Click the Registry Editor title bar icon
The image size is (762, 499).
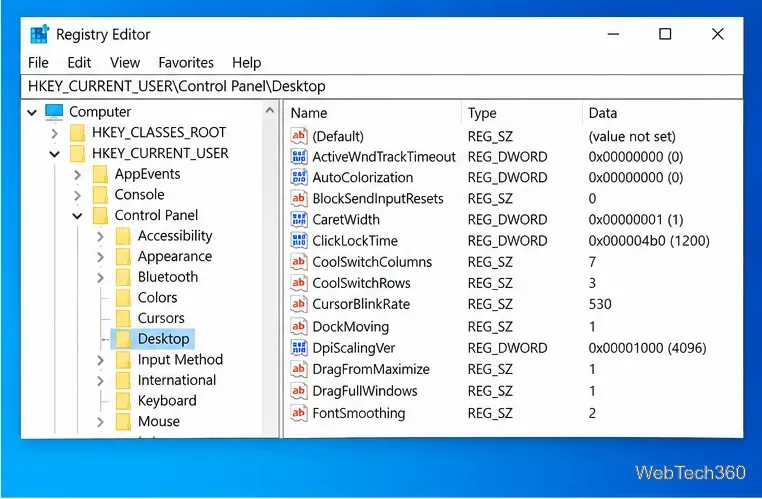click(39, 34)
